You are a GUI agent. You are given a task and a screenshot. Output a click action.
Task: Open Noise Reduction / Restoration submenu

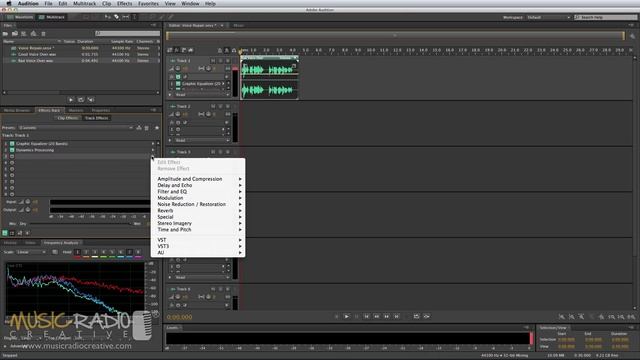click(x=198, y=204)
